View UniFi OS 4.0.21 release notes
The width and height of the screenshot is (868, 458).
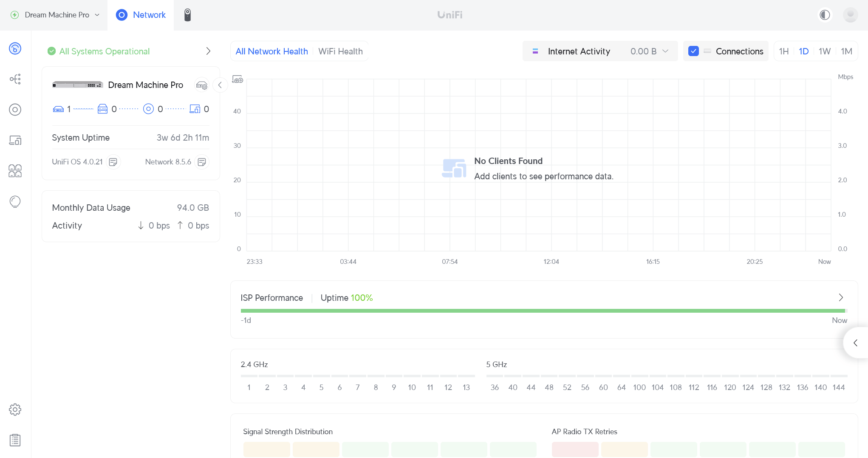113,162
